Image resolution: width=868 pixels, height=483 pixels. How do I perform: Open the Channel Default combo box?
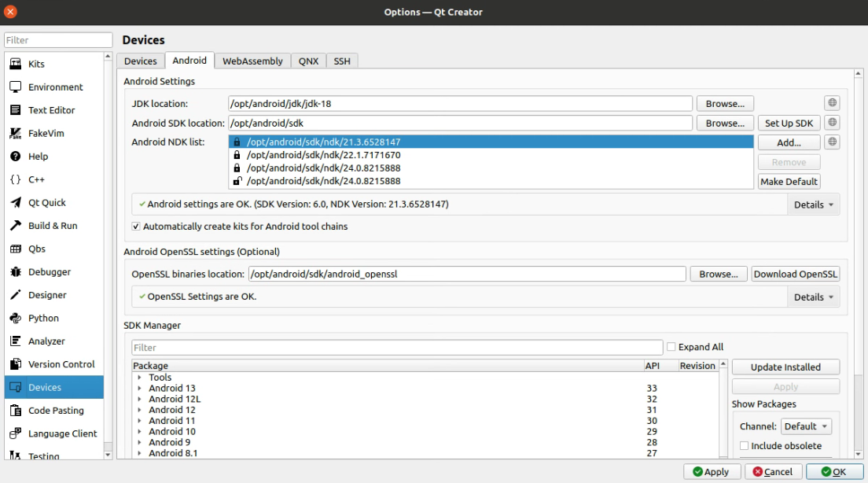coord(806,426)
